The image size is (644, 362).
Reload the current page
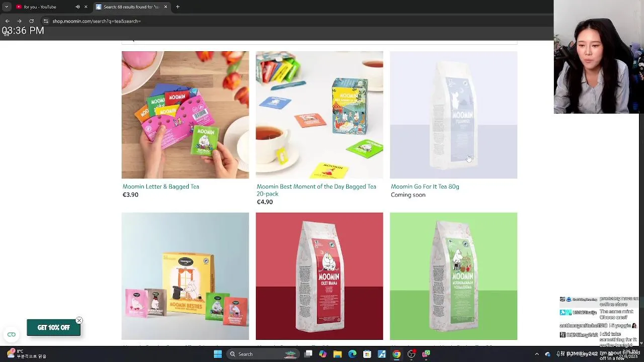point(31,21)
